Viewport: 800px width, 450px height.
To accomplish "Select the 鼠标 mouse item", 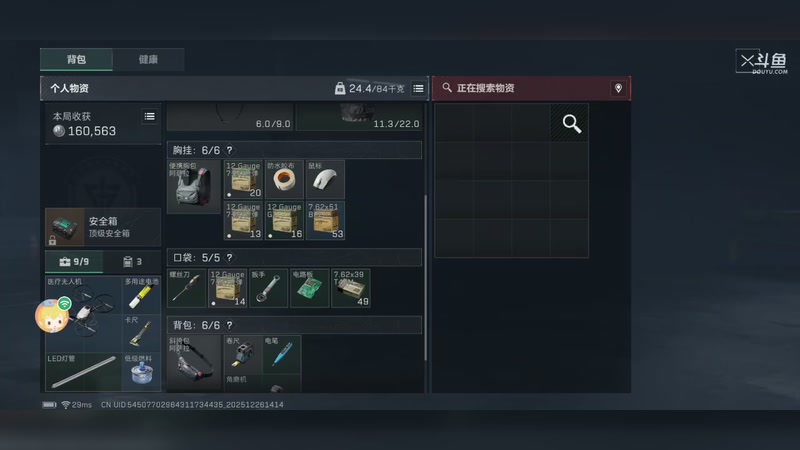I will [325, 180].
